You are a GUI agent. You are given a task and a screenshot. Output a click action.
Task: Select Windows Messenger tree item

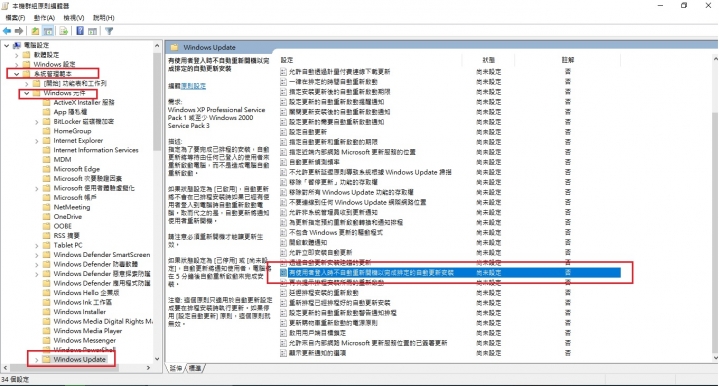tap(85, 341)
